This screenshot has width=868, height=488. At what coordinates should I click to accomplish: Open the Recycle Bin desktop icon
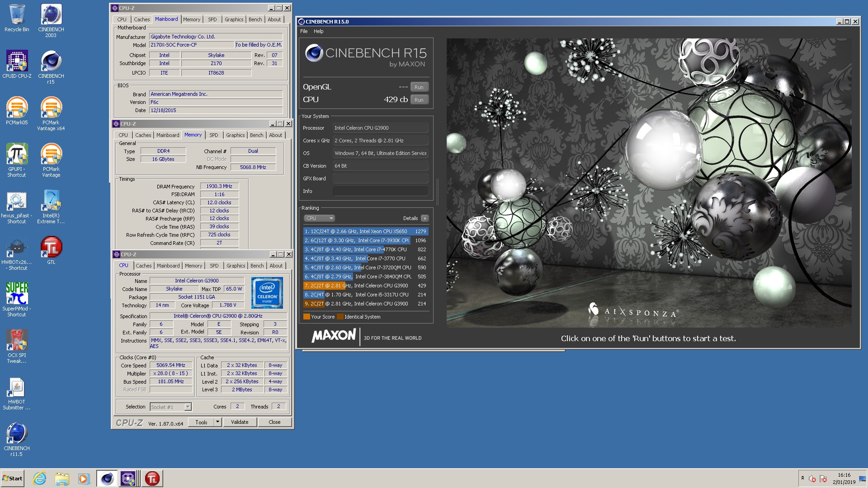coord(17,18)
